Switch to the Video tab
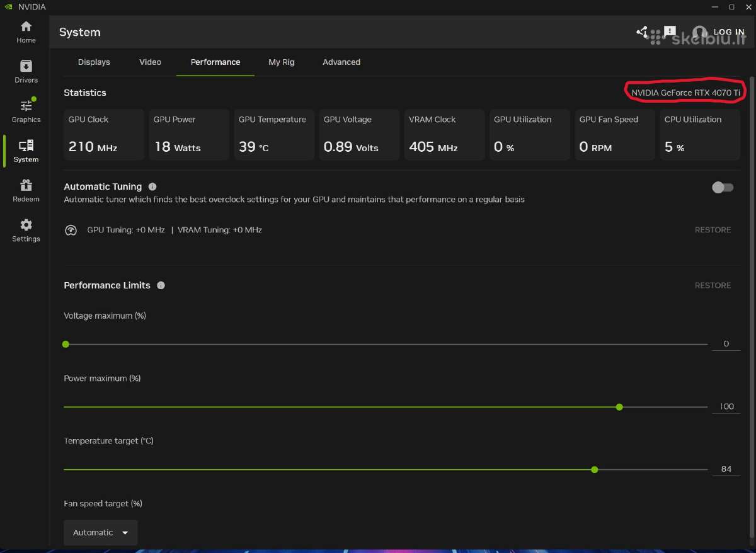 click(150, 62)
